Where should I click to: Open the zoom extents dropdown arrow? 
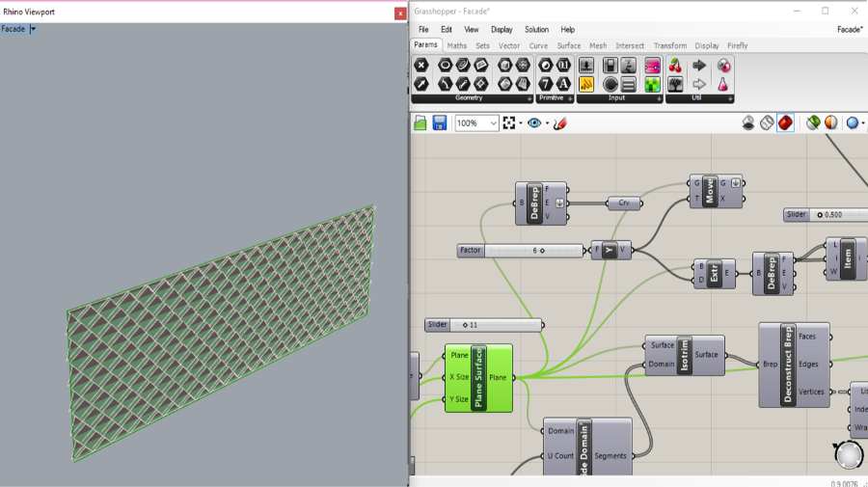click(x=521, y=122)
